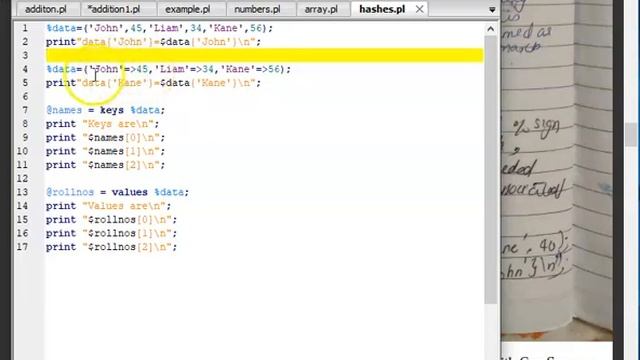Image resolution: width=640 pixels, height=360 pixels.
Task: Click the right window scrollbar thumb
Action: (x=632, y=134)
